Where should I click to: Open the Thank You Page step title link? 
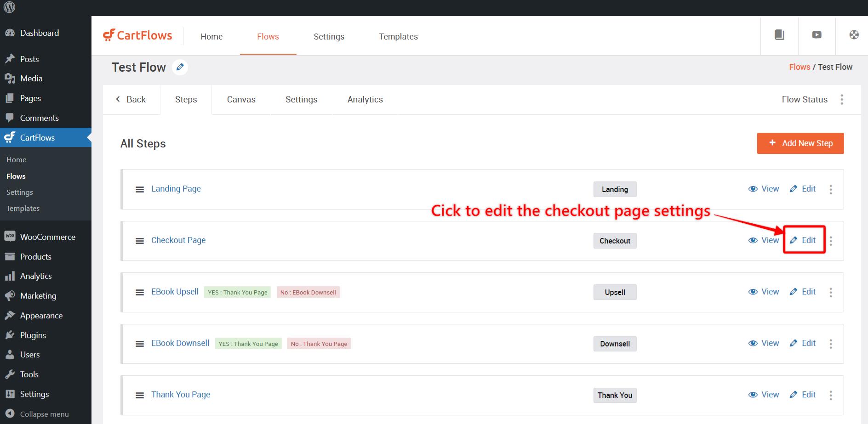(x=181, y=395)
